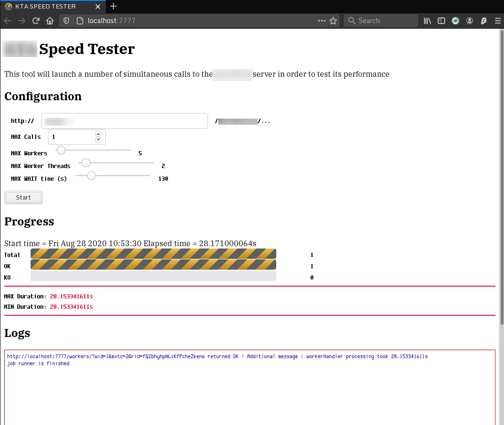Image resolution: width=504 pixels, height=425 pixels.
Task: Open a new browser tab
Action: [113, 7]
